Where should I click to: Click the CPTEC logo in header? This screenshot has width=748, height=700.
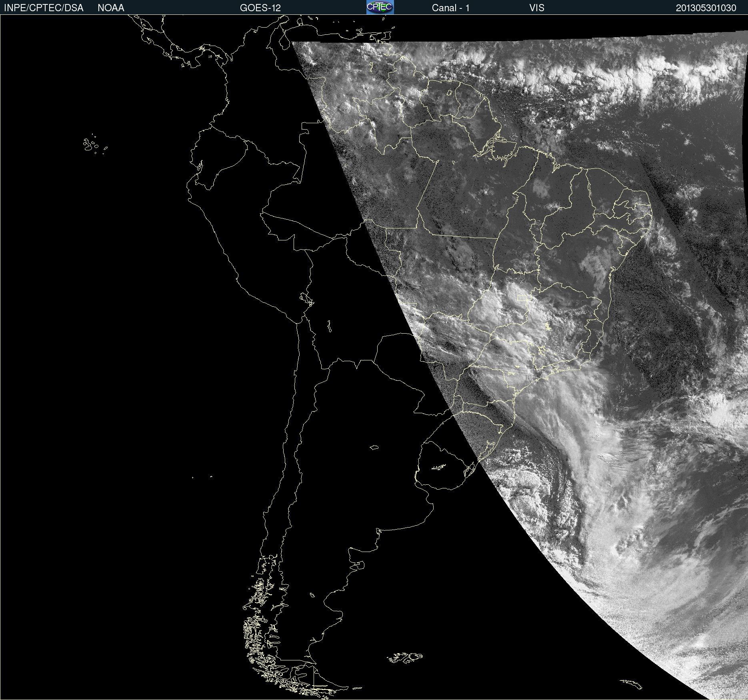[x=380, y=7]
